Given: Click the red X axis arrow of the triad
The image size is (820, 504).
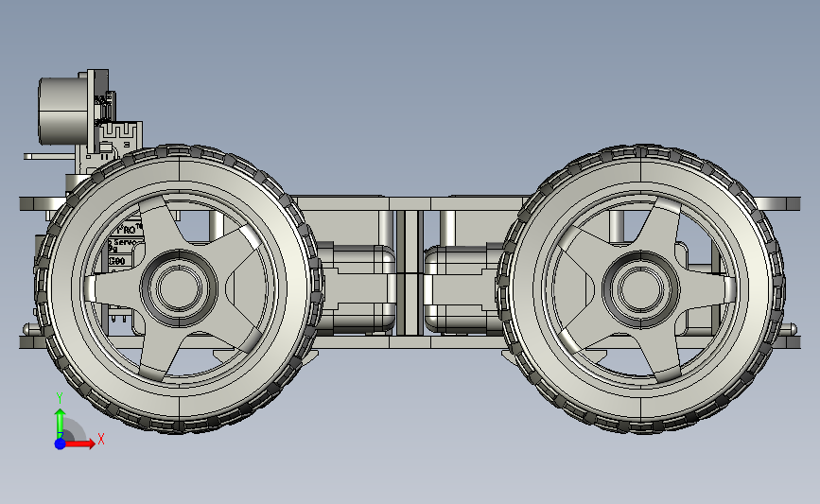Looking at the screenshot, I should [x=79, y=443].
